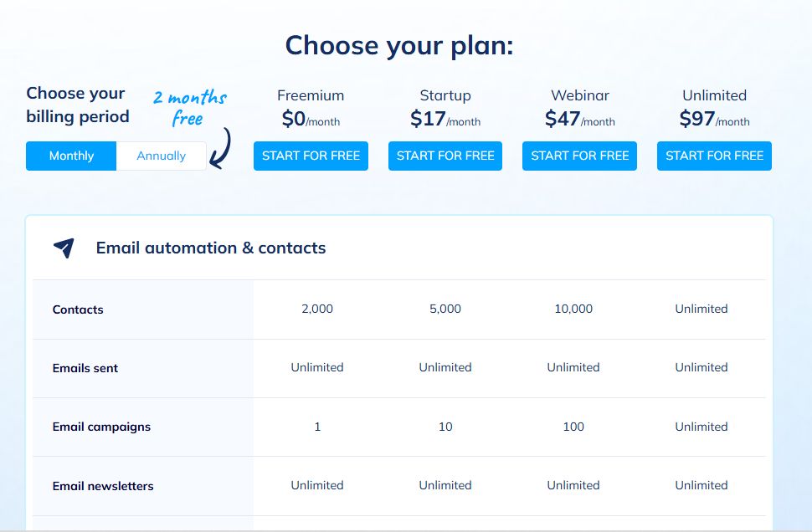812x532 pixels.
Task: Click the curved arrow pointing to Annually
Action: tap(220, 148)
